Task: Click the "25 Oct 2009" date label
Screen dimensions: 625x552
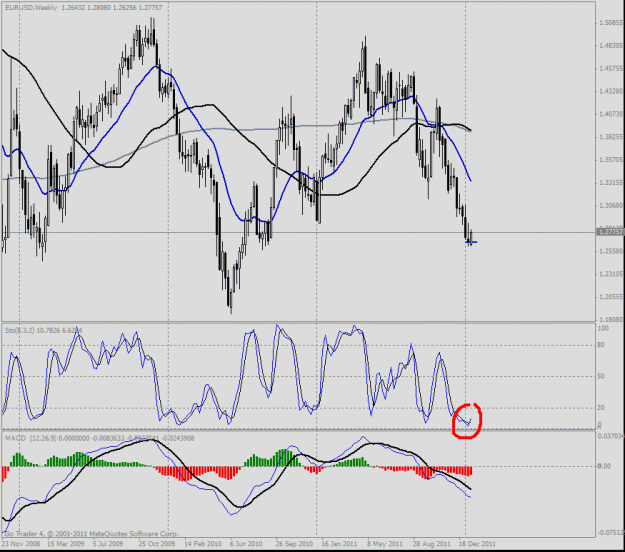Action: pyautogui.click(x=157, y=544)
